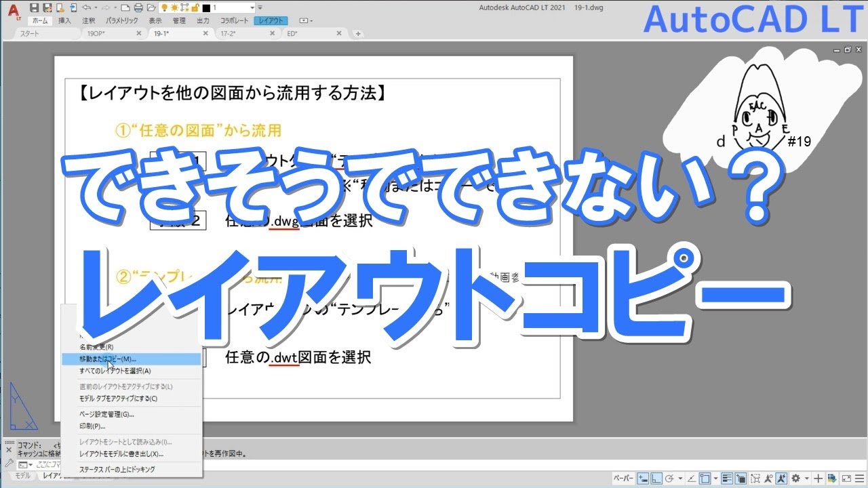
Task: Choose ページ設定管理(G)... in context menu
Action: pos(131,414)
